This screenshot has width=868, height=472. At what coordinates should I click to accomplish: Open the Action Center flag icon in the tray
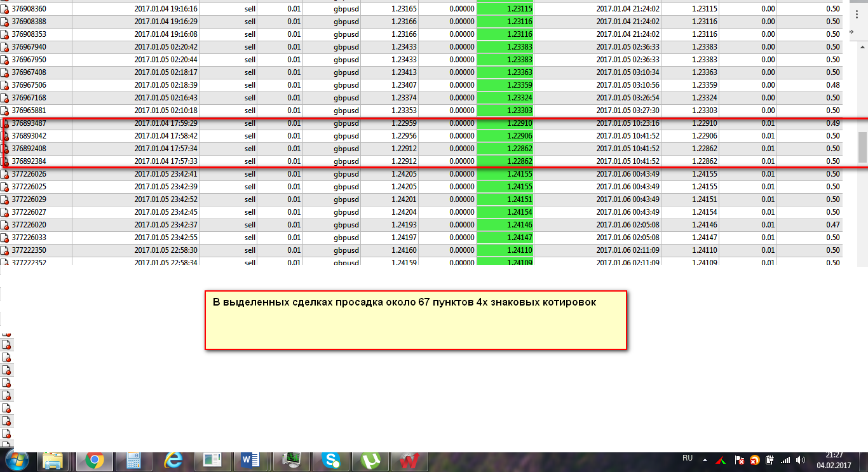pyautogui.click(x=739, y=460)
